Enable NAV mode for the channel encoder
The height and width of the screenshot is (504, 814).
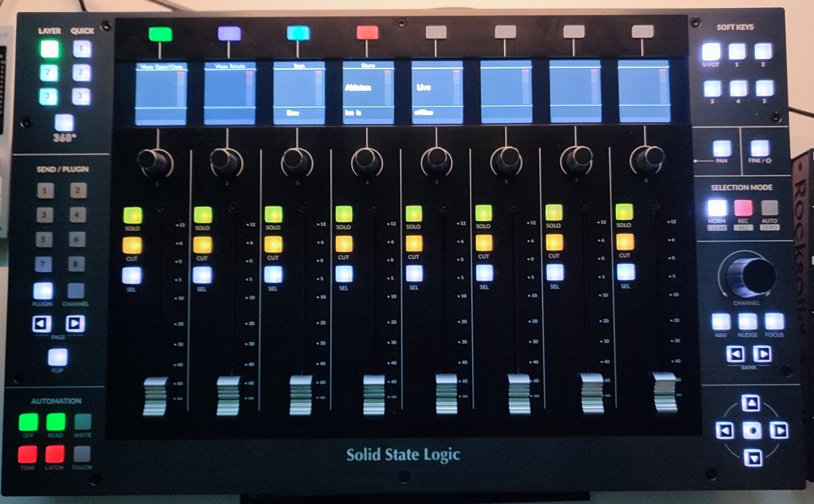(721, 322)
